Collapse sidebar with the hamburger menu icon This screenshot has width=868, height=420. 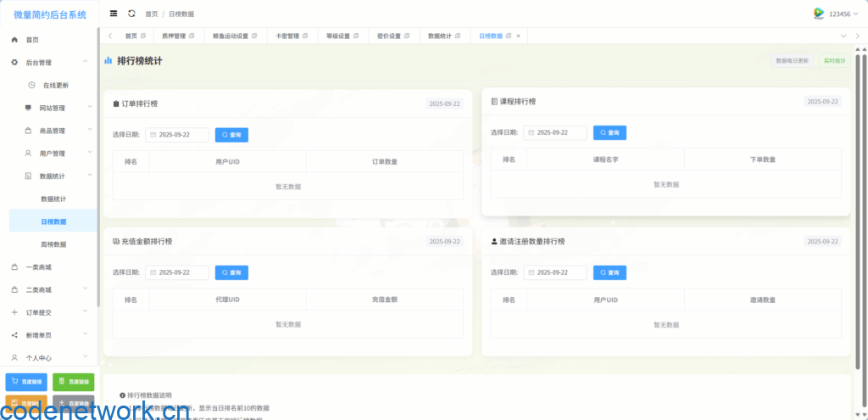click(114, 14)
